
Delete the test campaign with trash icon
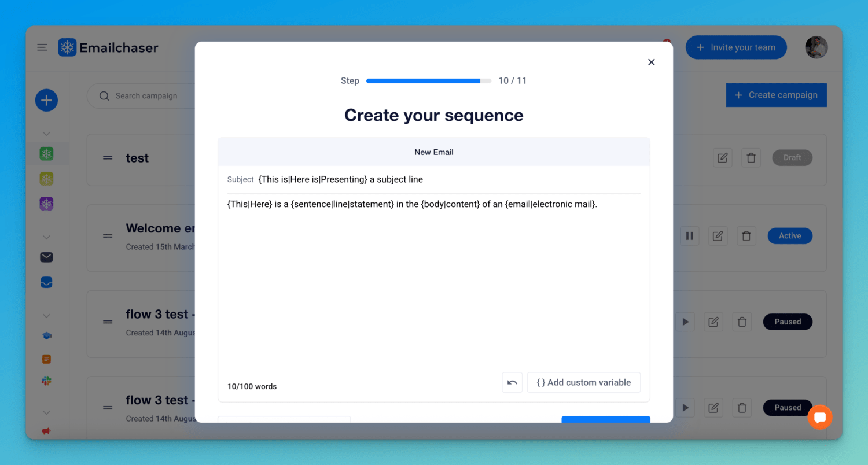click(x=751, y=157)
